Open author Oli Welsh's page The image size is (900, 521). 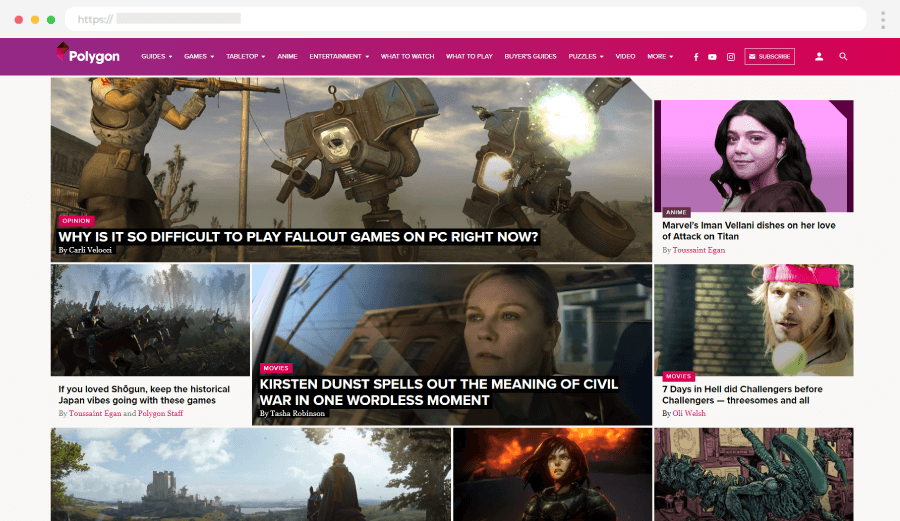689,413
